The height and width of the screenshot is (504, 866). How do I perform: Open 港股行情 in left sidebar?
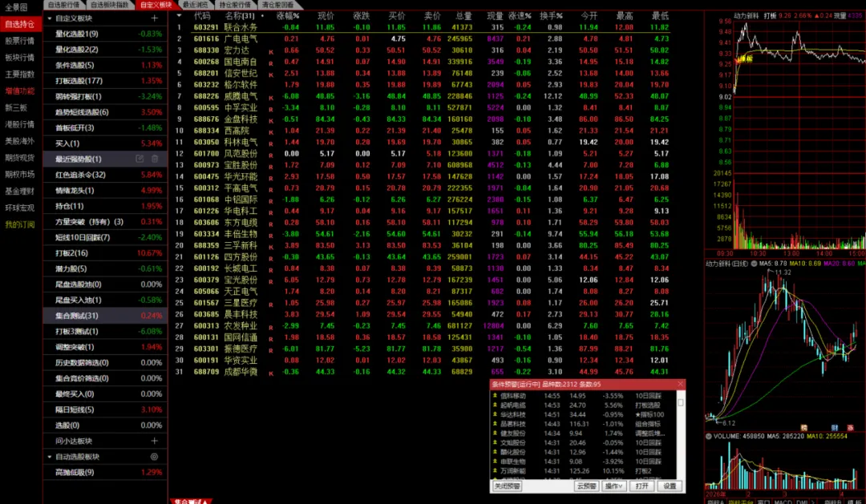click(x=20, y=124)
